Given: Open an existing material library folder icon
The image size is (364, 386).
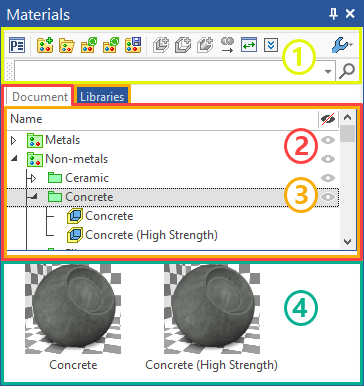Looking at the screenshot, I should point(67,45).
